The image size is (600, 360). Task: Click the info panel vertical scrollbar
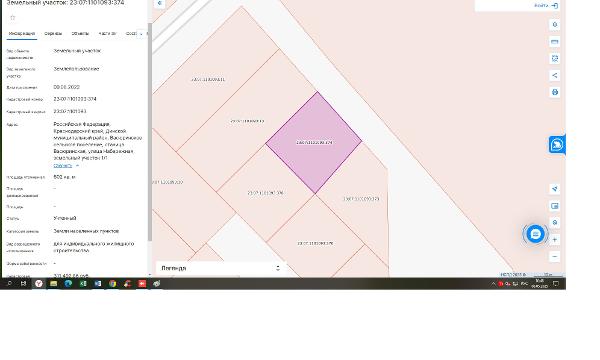(150, 132)
